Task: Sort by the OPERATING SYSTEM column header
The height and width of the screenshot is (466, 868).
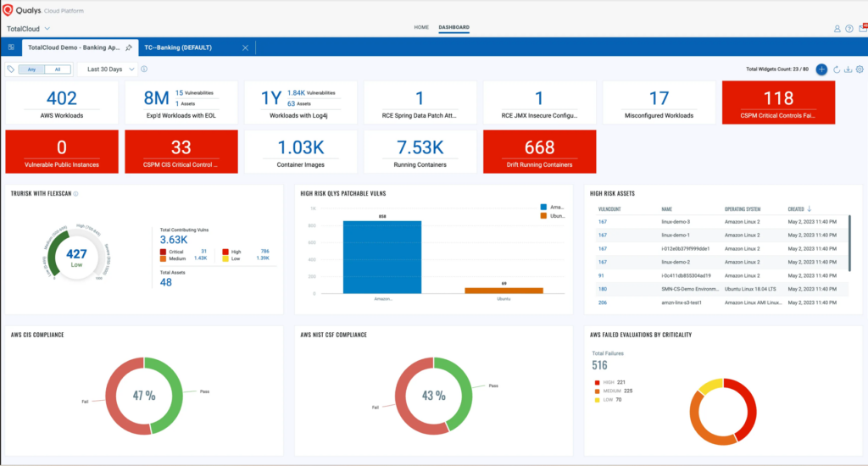Action: coord(743,209)
